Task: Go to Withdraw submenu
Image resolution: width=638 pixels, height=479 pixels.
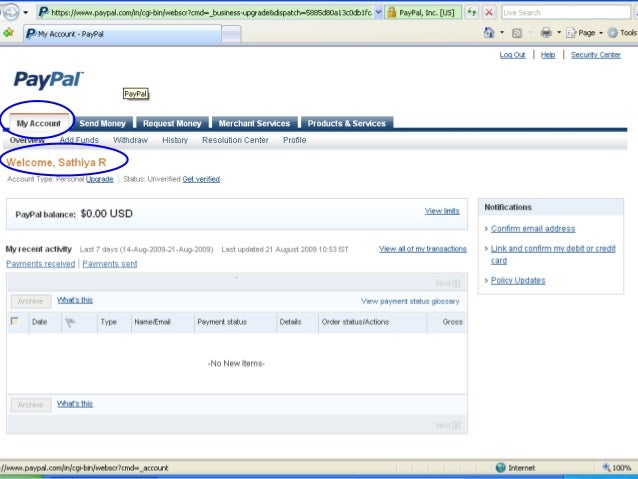Action: click(130, 140)
